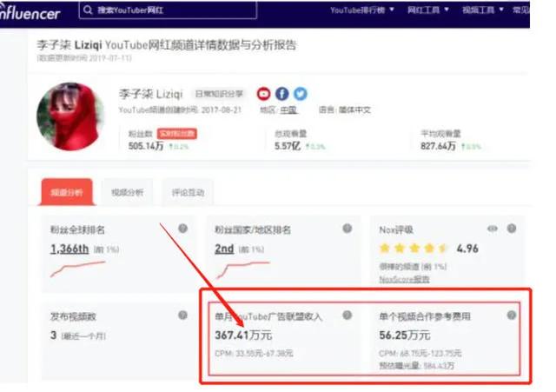This screenshot has width=556, height=392.
Task: Open the Twitter profile icon
Action: (301, 94)
